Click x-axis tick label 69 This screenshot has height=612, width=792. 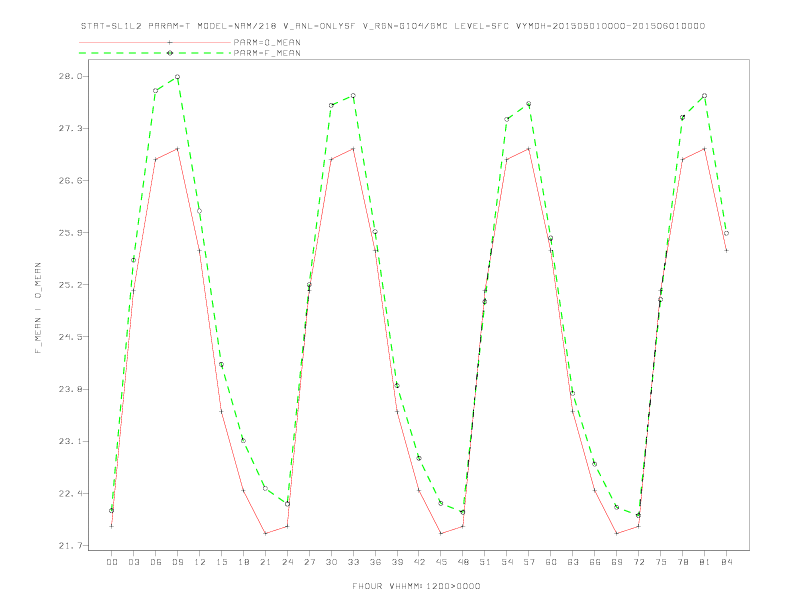tap(617, 562)
